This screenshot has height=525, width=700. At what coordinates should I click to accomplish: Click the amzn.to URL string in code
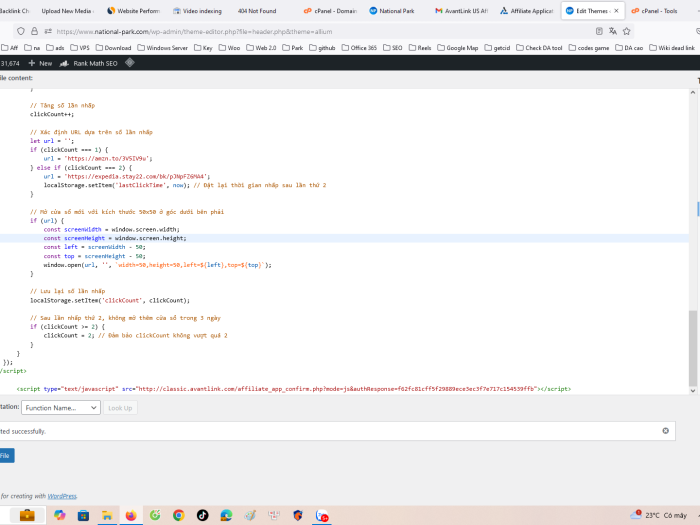(x=108, y=158)
